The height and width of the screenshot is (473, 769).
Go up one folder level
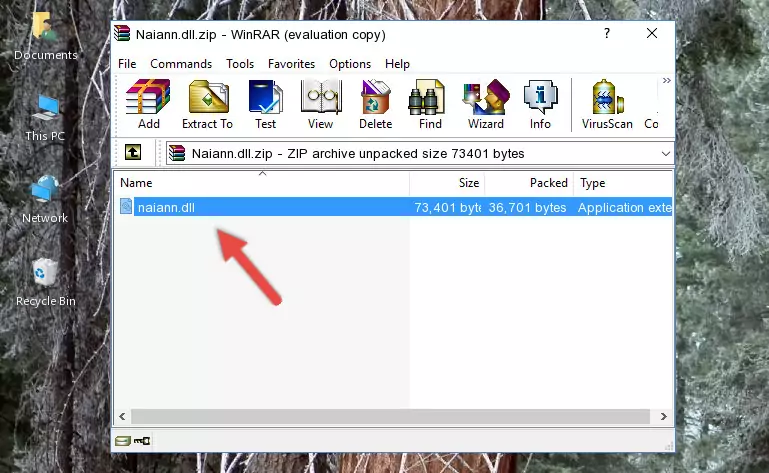pos(133,153)
